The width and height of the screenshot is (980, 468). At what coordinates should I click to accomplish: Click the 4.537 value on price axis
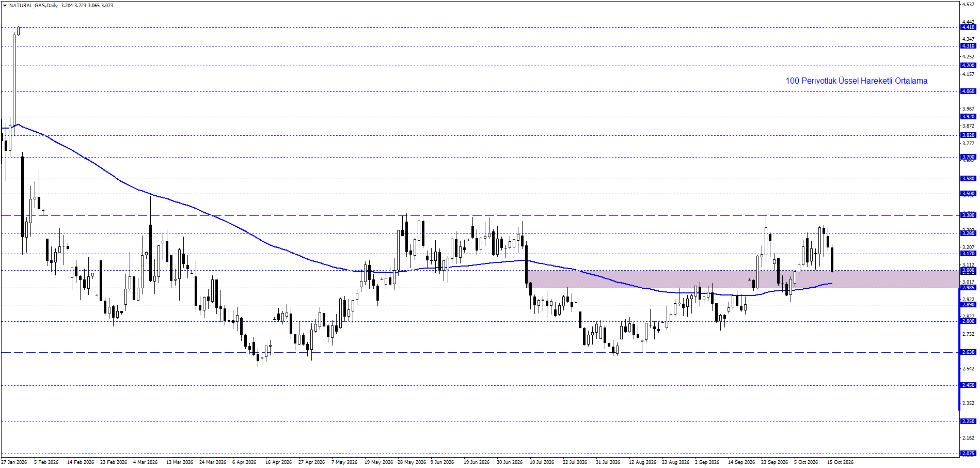[968, 5]
